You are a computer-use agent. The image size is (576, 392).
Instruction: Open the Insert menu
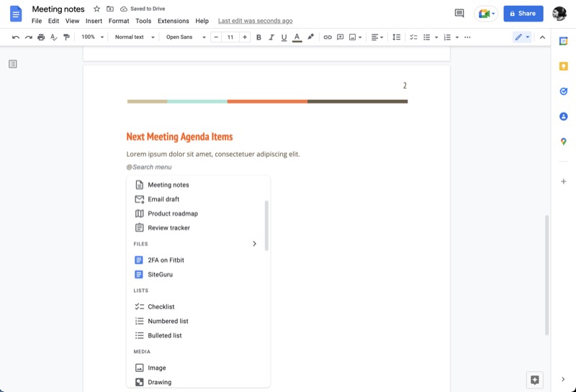click(x=94, y=22)
